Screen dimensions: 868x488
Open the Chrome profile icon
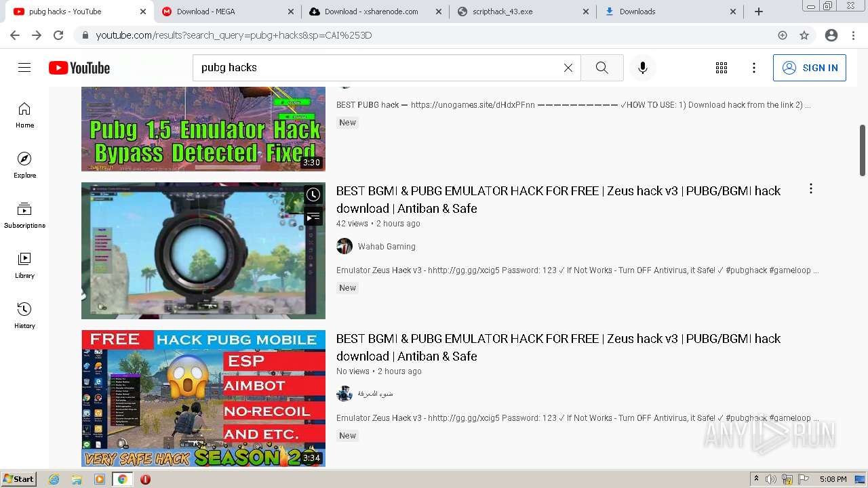(x=831, y=35)
